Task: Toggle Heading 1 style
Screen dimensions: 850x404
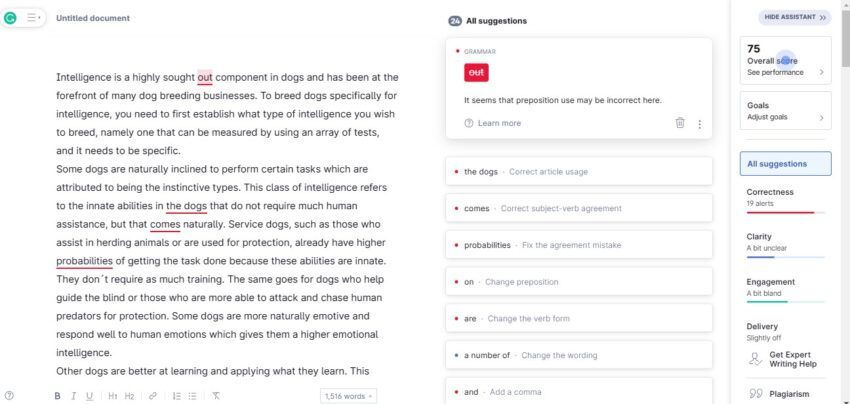Action: pos(112,396)
